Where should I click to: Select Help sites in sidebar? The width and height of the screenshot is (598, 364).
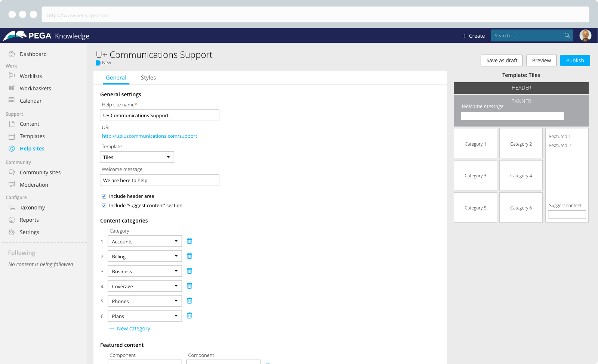32,149
